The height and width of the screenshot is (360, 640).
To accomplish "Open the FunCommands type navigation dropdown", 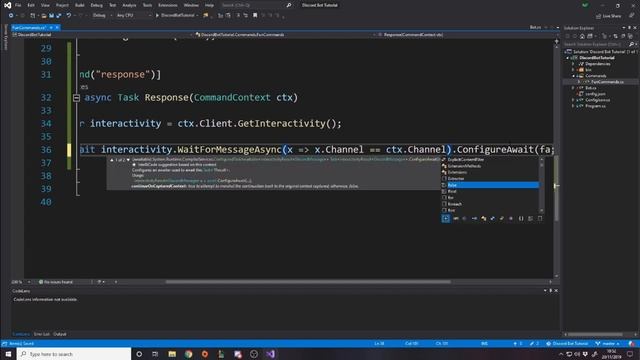I will tap(284, 35).
